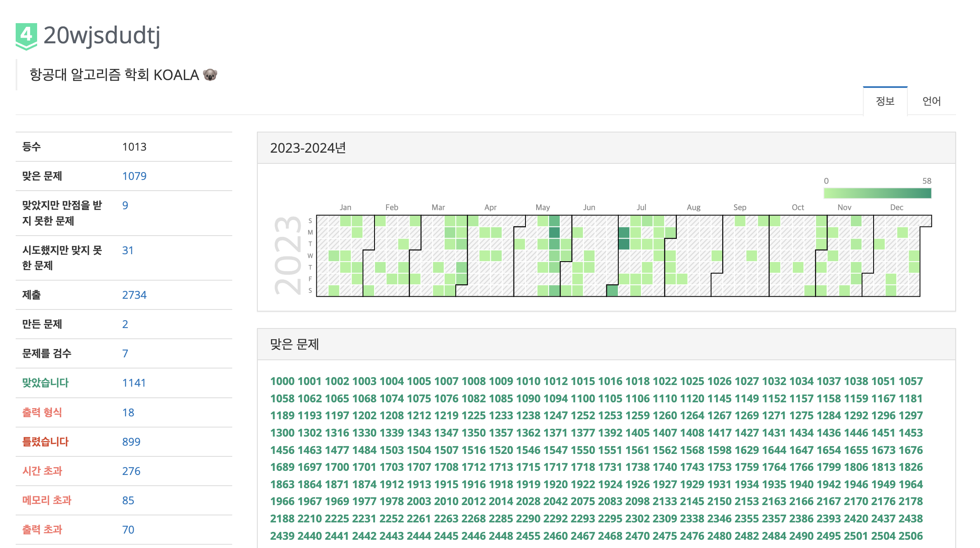Click the 31 tried-but-unsolved problems link
The width and height of the screenshot is (980, 548).
127,250
